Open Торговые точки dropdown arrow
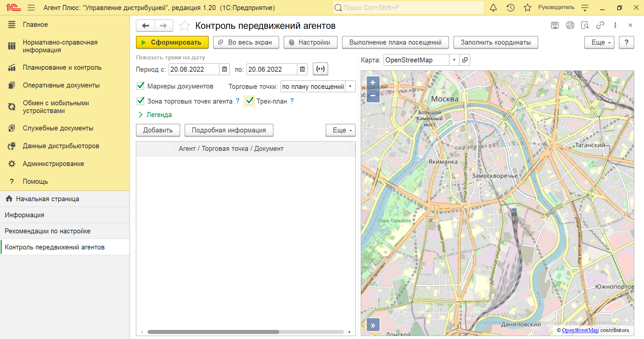 (350, 87)
